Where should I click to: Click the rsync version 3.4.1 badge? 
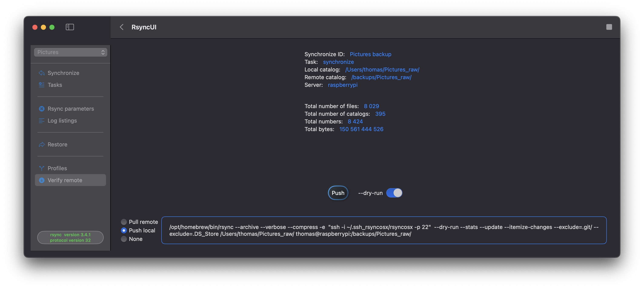(x=70, y=237)
